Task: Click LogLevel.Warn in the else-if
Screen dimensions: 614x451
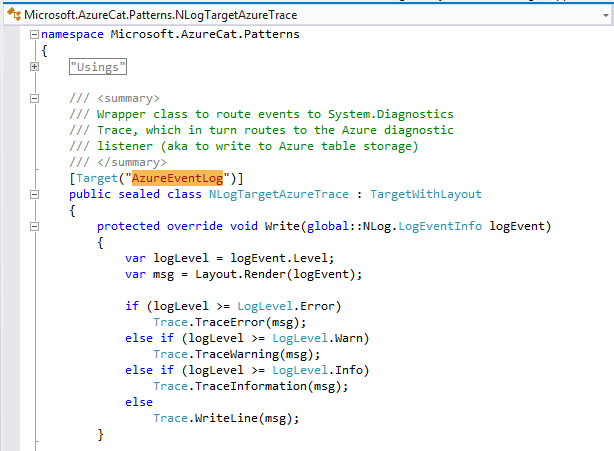Action: tap(317, 338)
